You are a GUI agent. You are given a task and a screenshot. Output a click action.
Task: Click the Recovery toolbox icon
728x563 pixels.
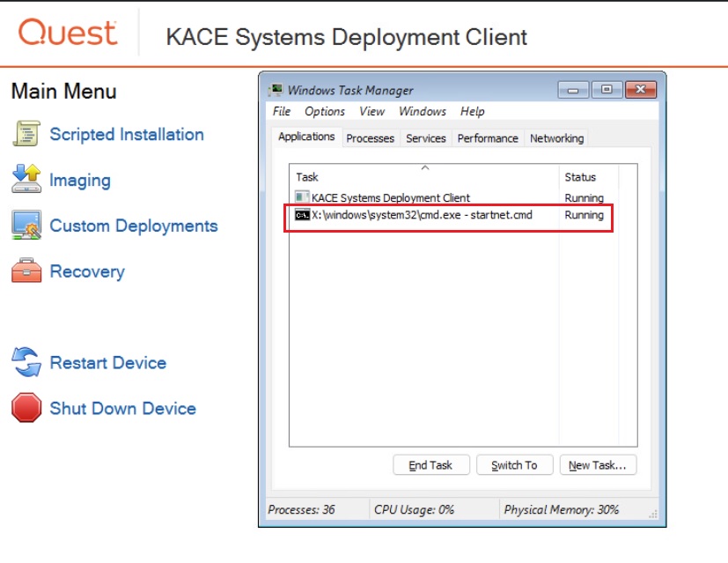pyautogui.click(x=26, y=270)
